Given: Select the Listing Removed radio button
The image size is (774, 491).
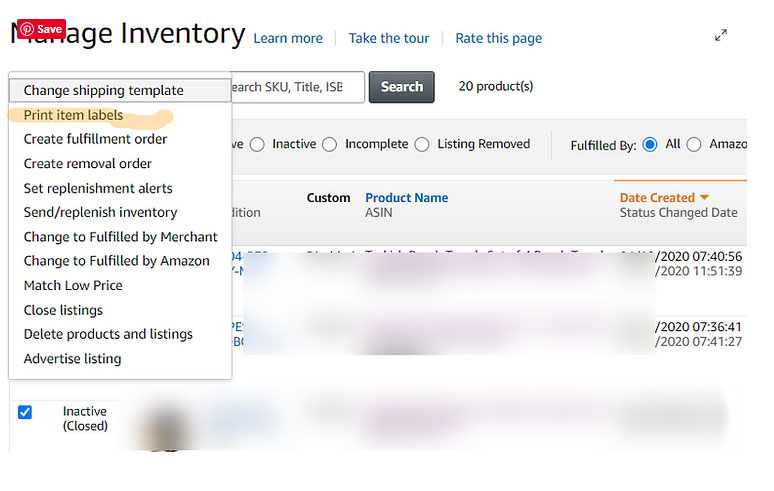Looking at the screenshot, I should pyautogui.click(x=421, y=144).
